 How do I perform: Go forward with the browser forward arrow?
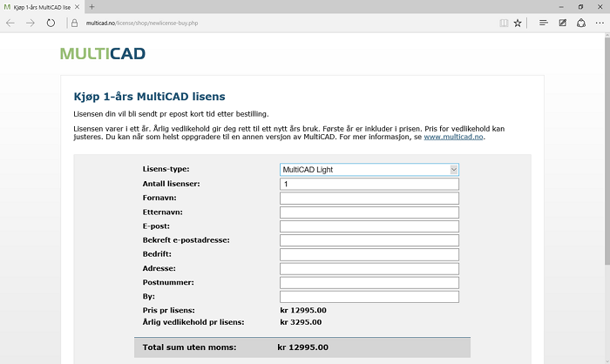30,23
